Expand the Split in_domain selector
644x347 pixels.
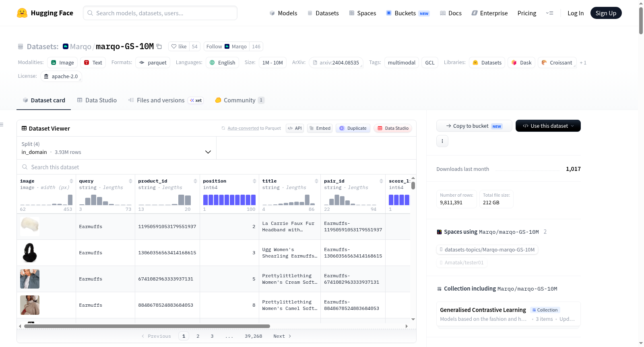click(116, 148)
